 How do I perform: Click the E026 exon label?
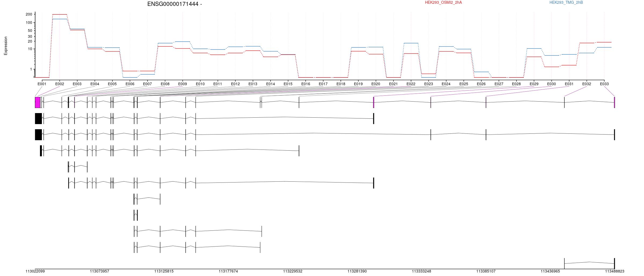click(x=481, y=84)
